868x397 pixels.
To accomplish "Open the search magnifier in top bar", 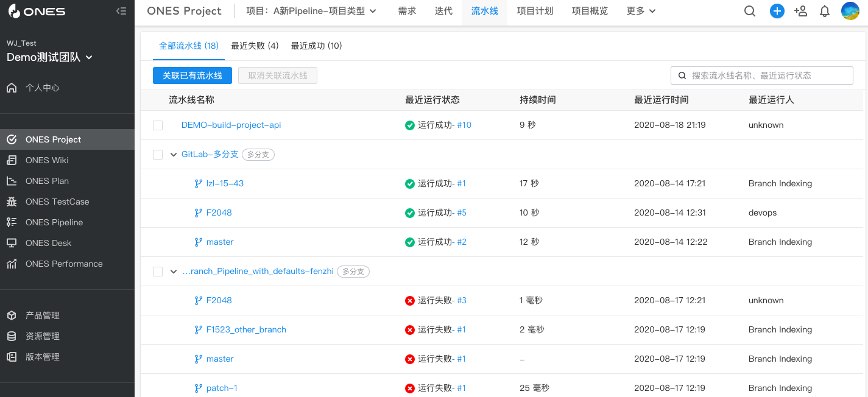I will pyautogui.click(x=750, y=11).
